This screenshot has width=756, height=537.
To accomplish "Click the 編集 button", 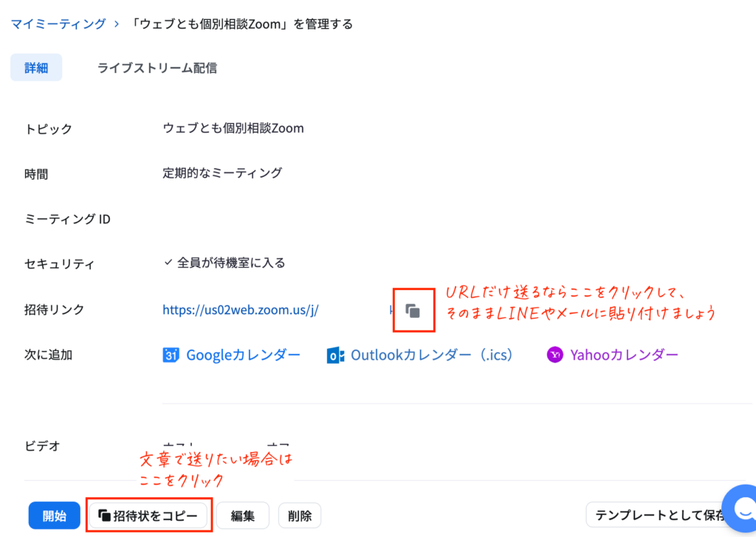I will [x=243, y=516].
